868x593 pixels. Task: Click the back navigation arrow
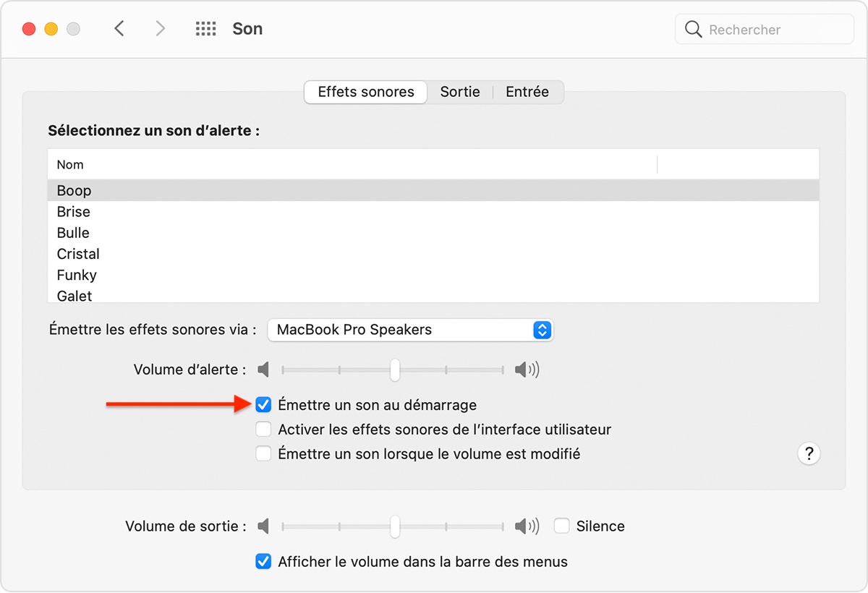coord(120,29)
